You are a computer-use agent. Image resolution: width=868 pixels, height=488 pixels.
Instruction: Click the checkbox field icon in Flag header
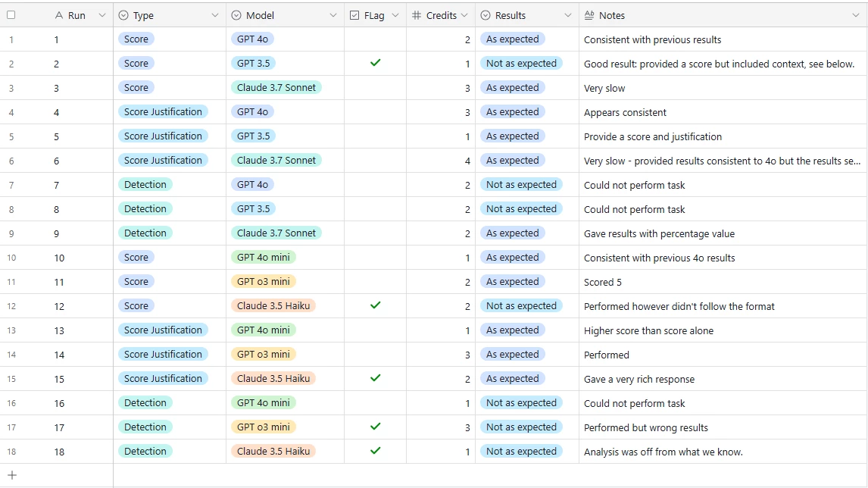pyautogui.click(x=354, y=15)
